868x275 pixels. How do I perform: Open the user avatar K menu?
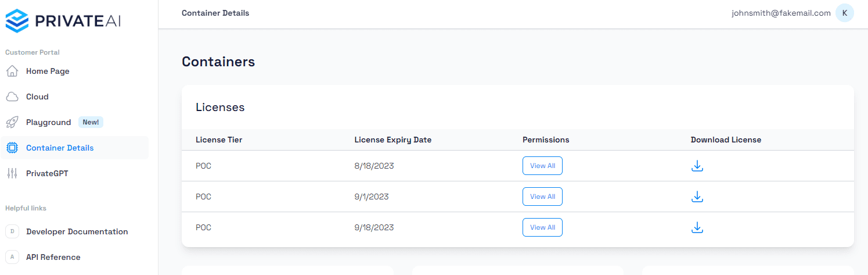point(844,13)
